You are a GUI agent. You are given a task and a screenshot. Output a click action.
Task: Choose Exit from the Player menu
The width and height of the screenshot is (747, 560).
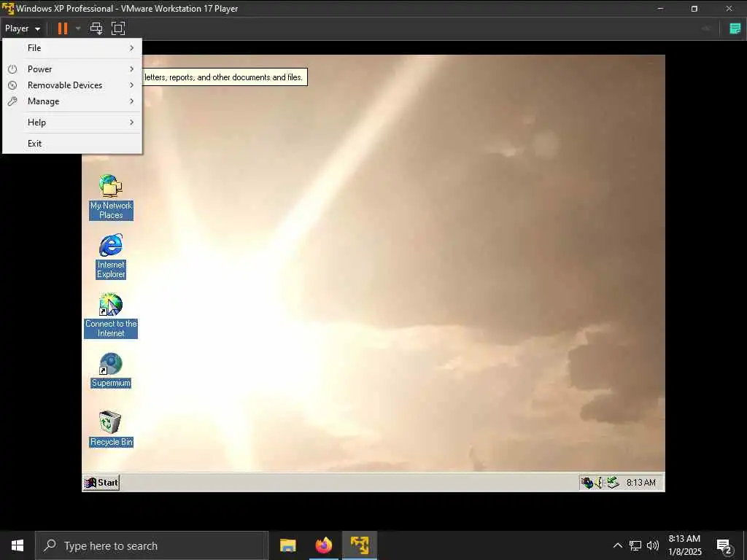(x=72, y=144)
